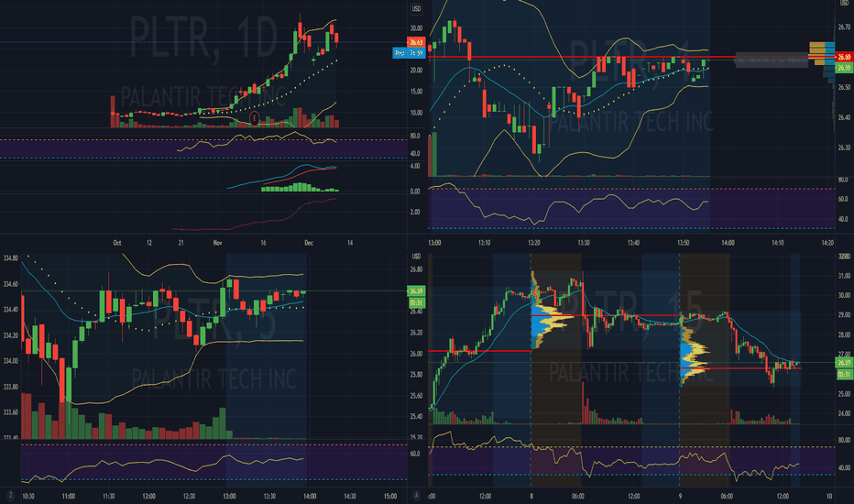
Task: Click the blue 'Pre' market price label
Action: [409, 53]
